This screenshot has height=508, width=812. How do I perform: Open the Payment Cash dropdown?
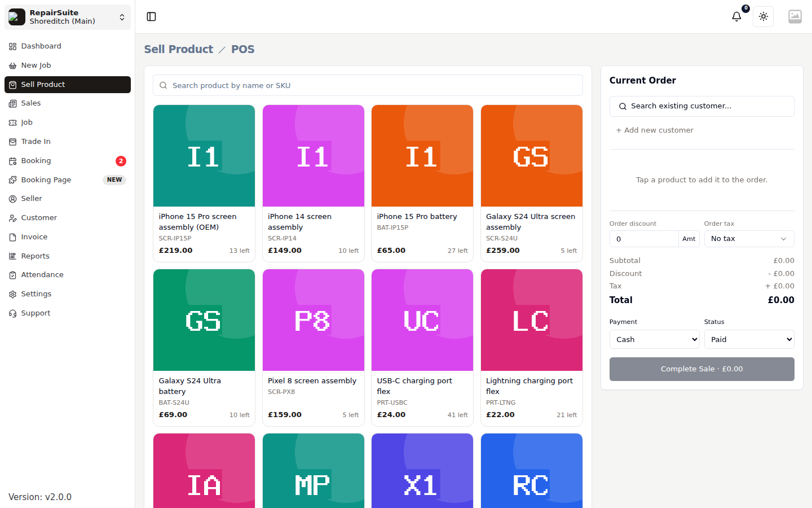(654, 339)
